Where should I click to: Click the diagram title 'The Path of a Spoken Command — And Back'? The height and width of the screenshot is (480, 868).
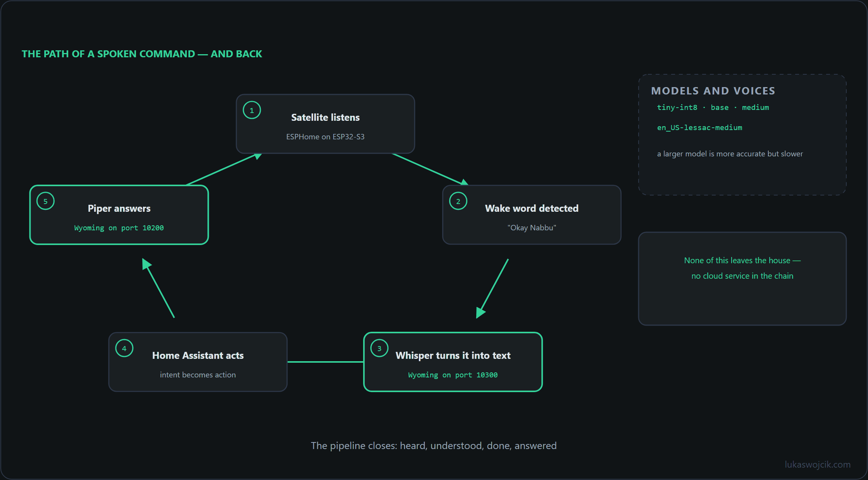142,54
